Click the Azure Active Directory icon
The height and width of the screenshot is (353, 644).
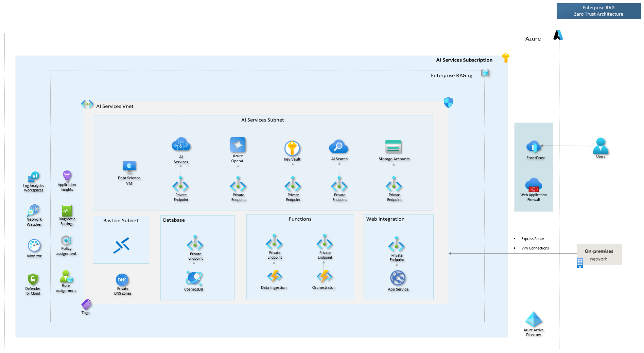[x=534, y=319]
